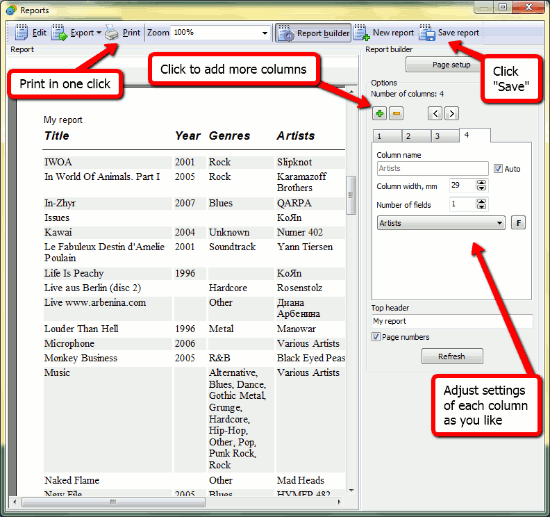Adjust Column width stepper
Screen dimensions: 550x517
(481, 185)
